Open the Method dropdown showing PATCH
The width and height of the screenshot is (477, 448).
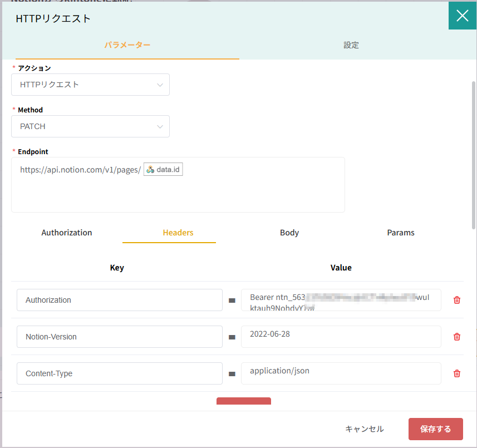pos(90,126)
